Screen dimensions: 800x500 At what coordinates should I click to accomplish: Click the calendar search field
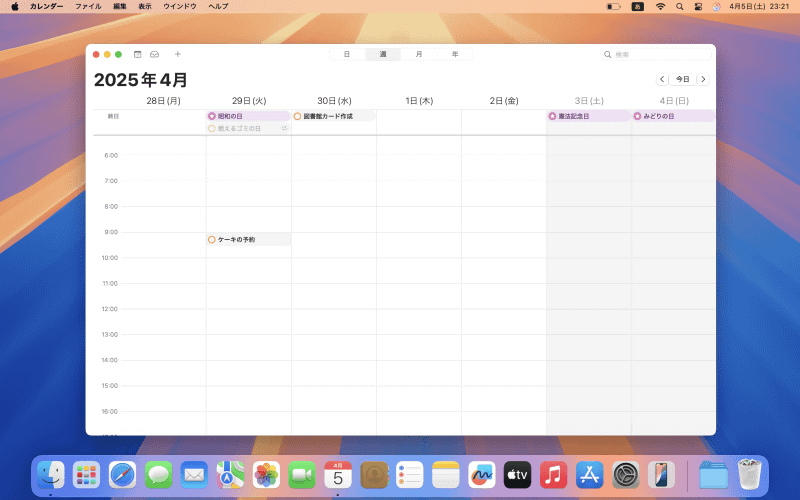coord(656,54)
